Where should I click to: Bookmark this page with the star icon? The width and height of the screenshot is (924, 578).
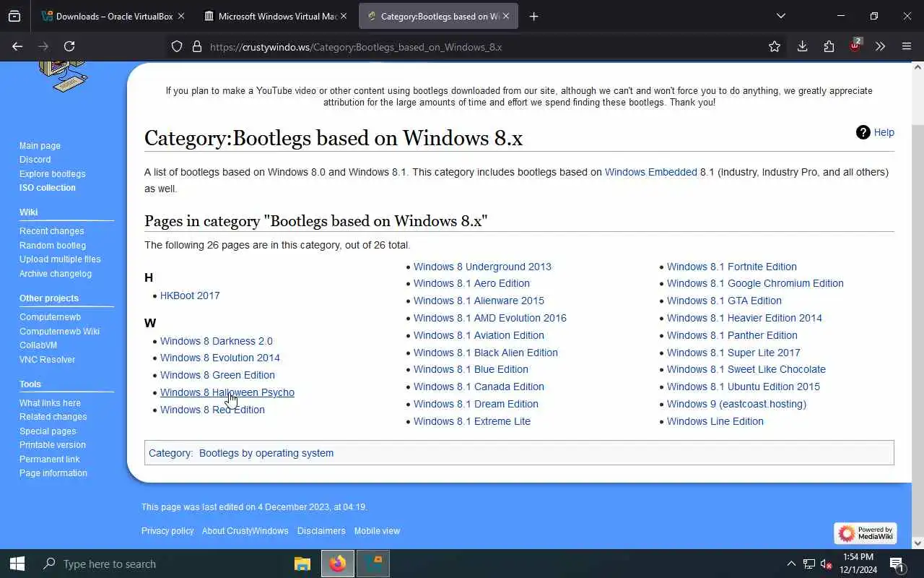coord(775,46)
